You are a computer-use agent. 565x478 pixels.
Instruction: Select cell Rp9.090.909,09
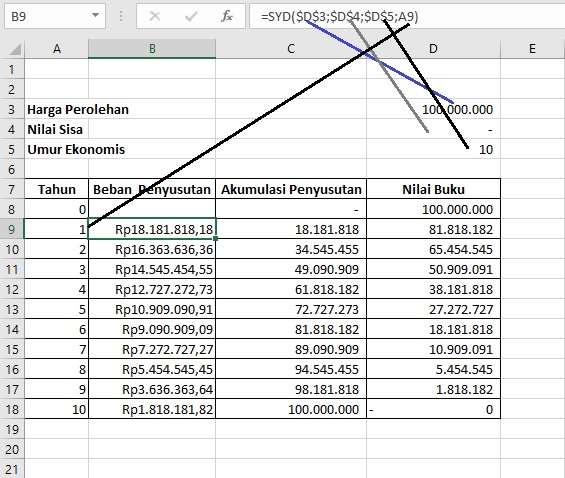click(152, 329)
